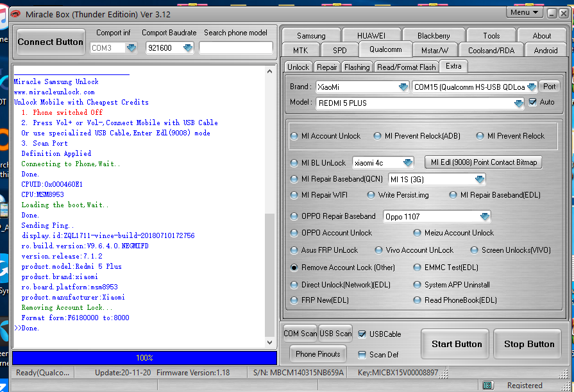Select MI Repair WIFI option
The width and height of the screenshot is (574, 392).
[x=319, y=195]
